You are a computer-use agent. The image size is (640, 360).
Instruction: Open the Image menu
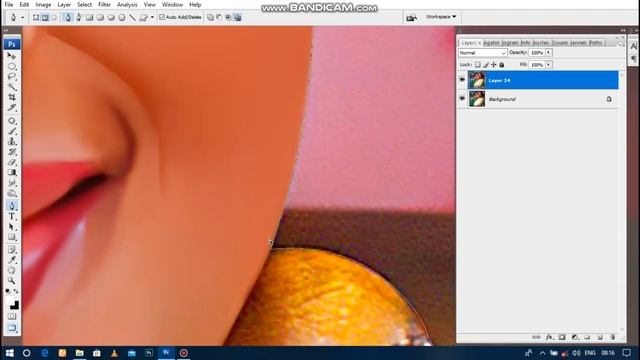43,4
